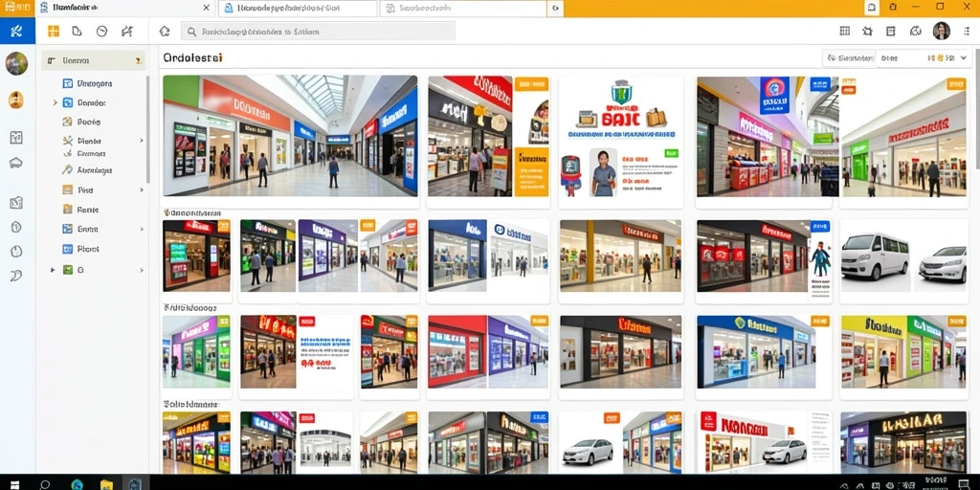Click the dark icon left of minimize button

pos(893,8)
